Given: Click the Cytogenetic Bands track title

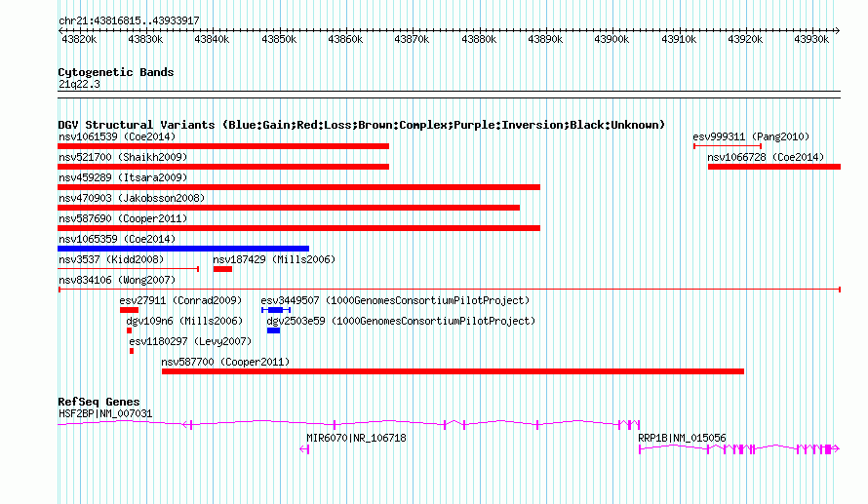Looking at the screenshot, I should [x=116, y=72].
